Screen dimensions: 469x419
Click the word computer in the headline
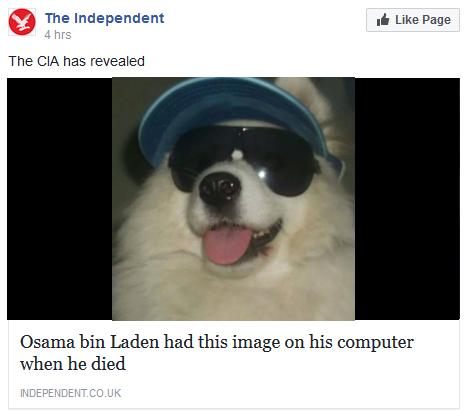click(x=375, y=343)
